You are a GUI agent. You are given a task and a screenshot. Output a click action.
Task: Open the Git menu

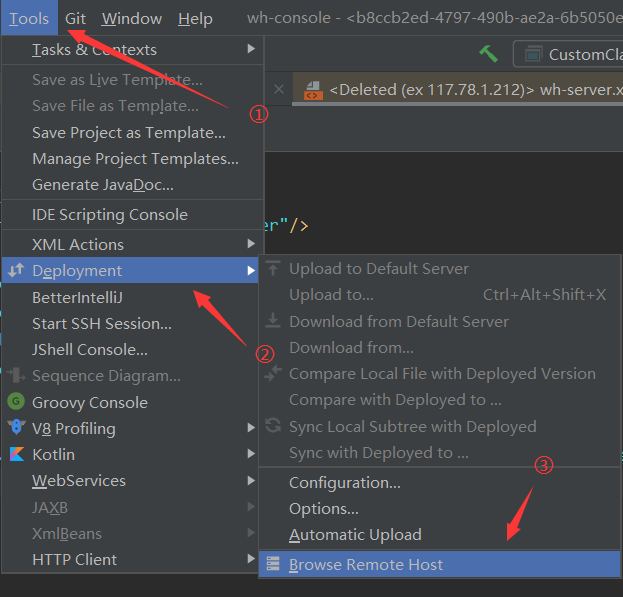[x=75, y=18]
